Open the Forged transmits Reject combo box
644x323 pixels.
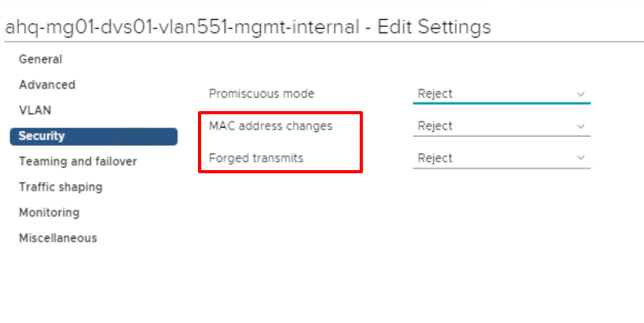pos(501,158)
